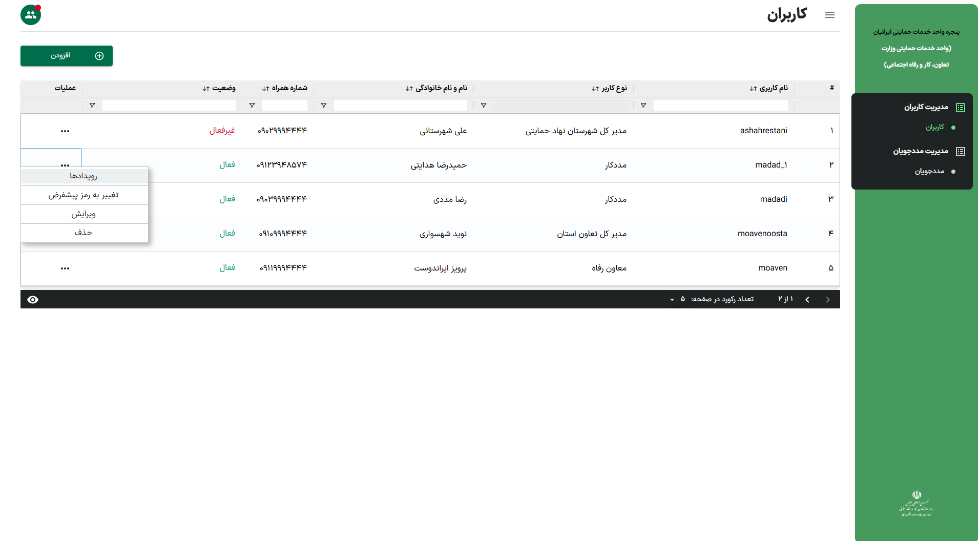
Task: Click the filter icon for نام کاربری column
Action: point(643,106)
